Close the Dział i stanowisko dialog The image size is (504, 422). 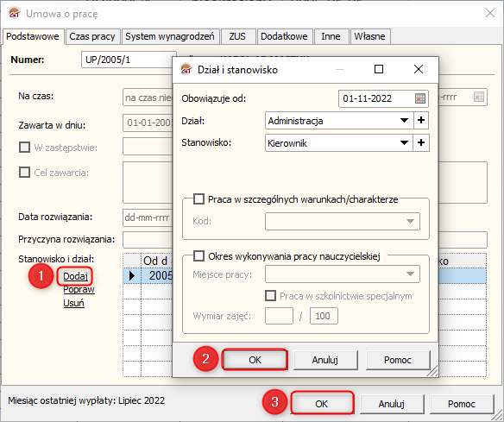click(419, 69)
